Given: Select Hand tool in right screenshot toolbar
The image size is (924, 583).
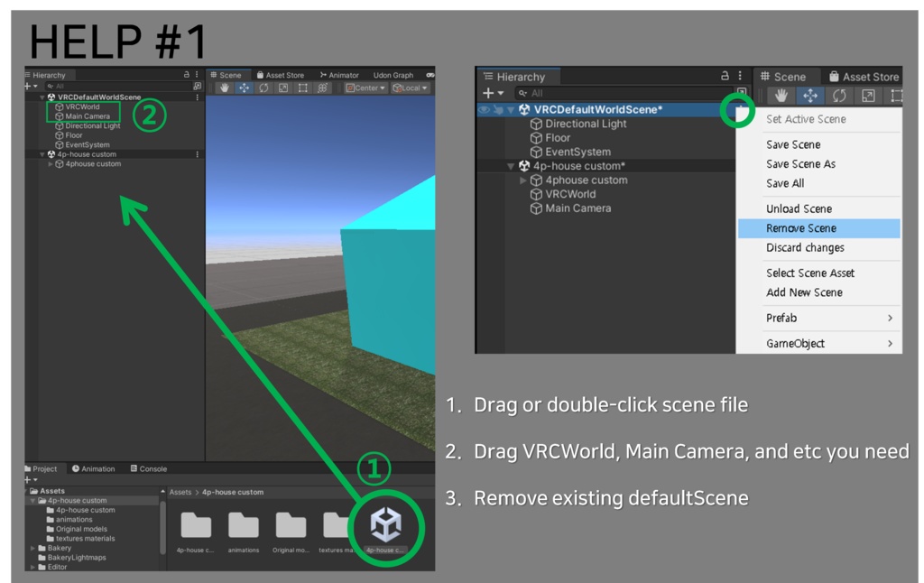Looking at the screenshot, I should click(781, 96).
